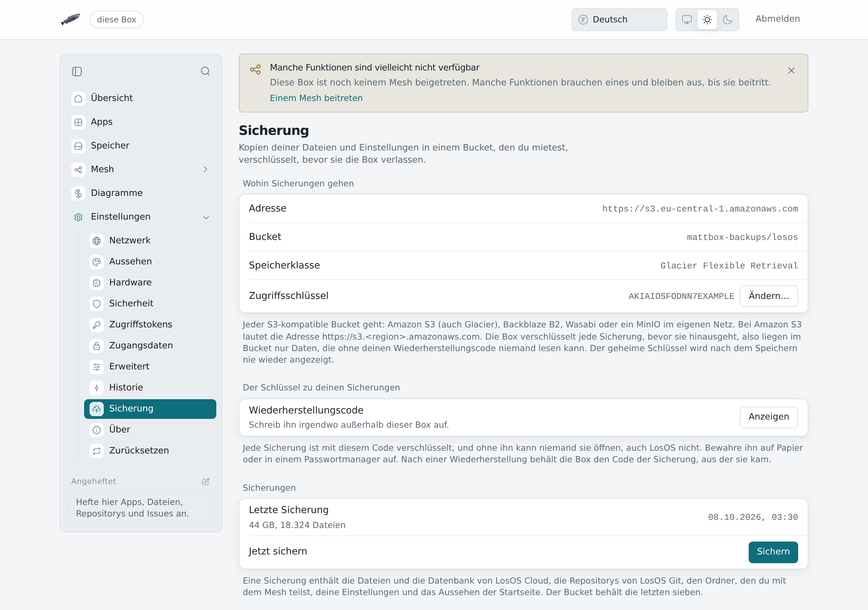Image resolution: width=868 pixels, height=610 pixels.
Task: Open the Sicherung settings page
Action: (x=150, y=409)
